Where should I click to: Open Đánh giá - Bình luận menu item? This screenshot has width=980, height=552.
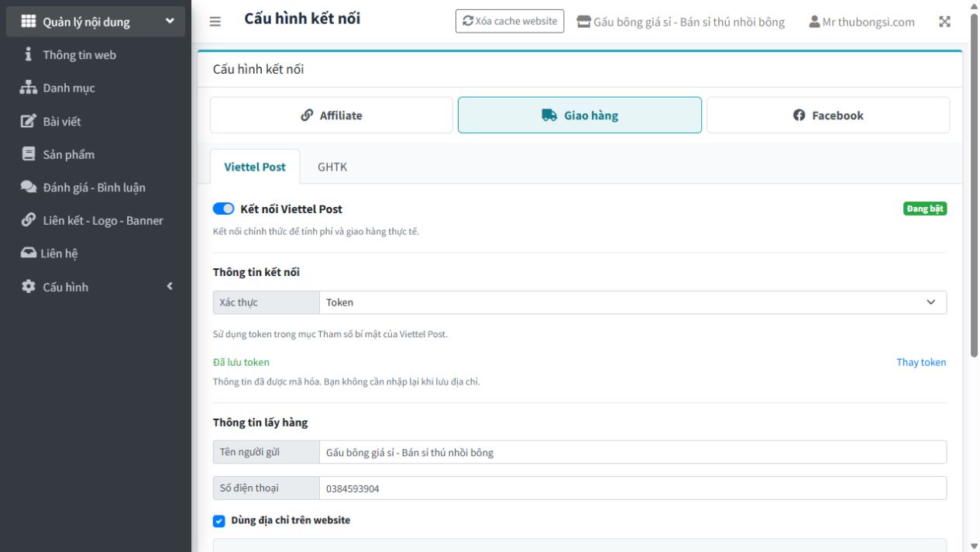95,187
